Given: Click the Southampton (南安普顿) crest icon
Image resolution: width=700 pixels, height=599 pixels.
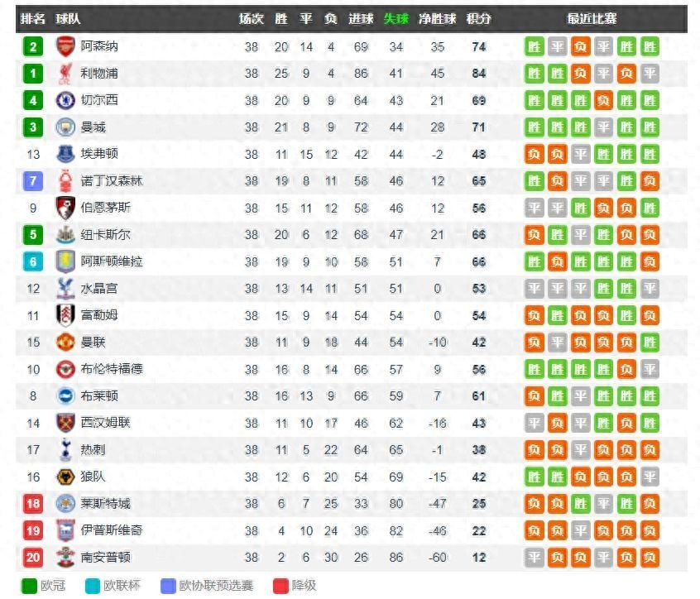Looking at the screenshot, I should 65,557.
